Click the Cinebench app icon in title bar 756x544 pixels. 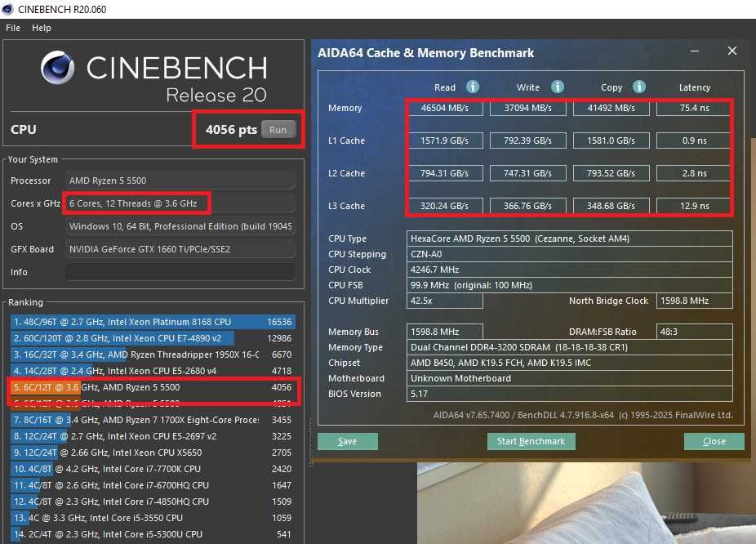pos(7,9)
